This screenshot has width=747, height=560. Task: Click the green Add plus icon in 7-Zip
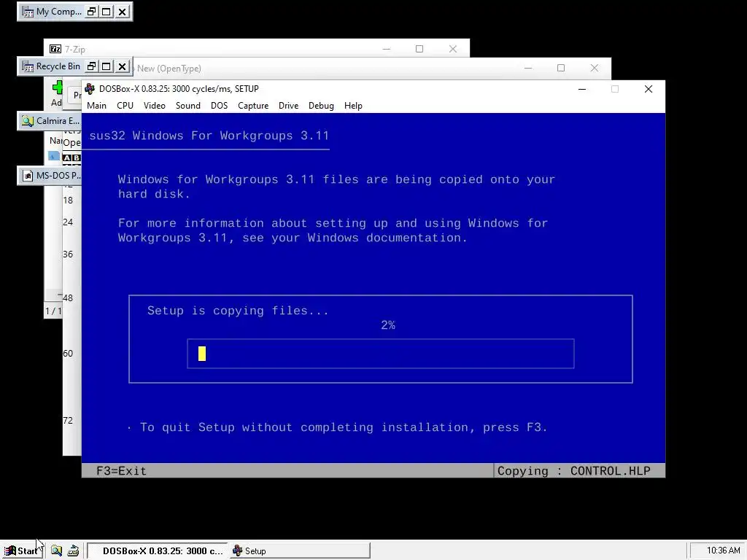tap(58, 87)
